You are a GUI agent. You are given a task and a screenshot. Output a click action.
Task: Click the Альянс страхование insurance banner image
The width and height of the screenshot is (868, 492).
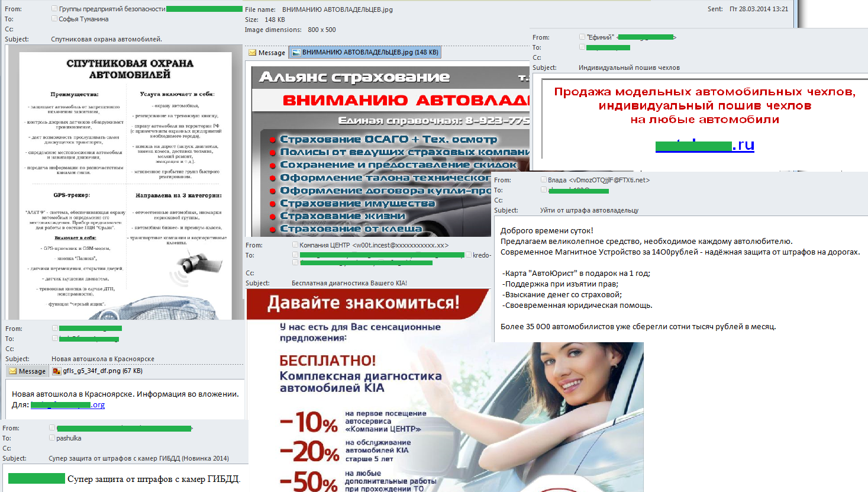pyautogui.click(x=391, y=152)
